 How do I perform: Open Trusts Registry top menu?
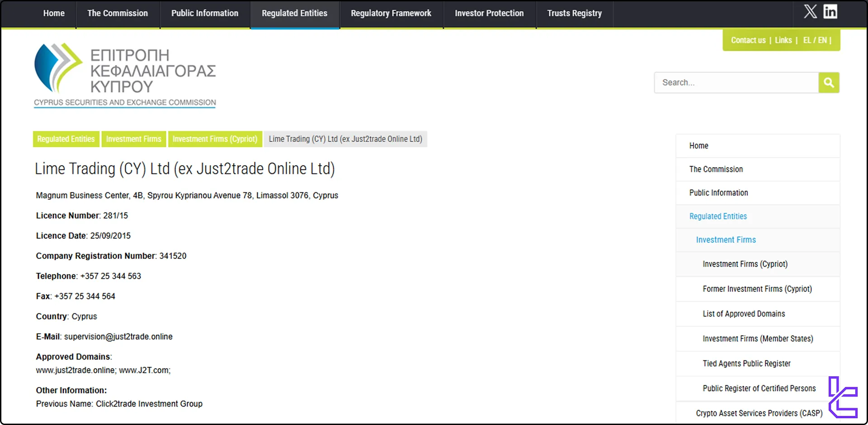(575, 14)
